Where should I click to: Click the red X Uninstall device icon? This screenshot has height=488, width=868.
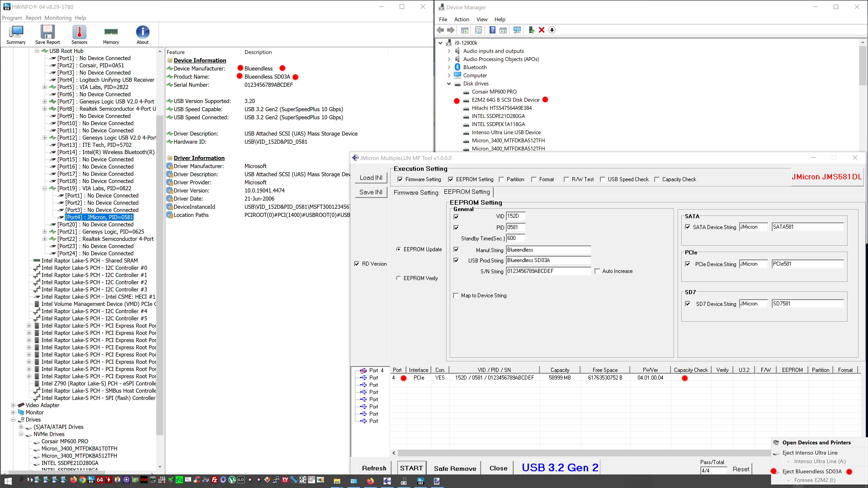point(542,30)
